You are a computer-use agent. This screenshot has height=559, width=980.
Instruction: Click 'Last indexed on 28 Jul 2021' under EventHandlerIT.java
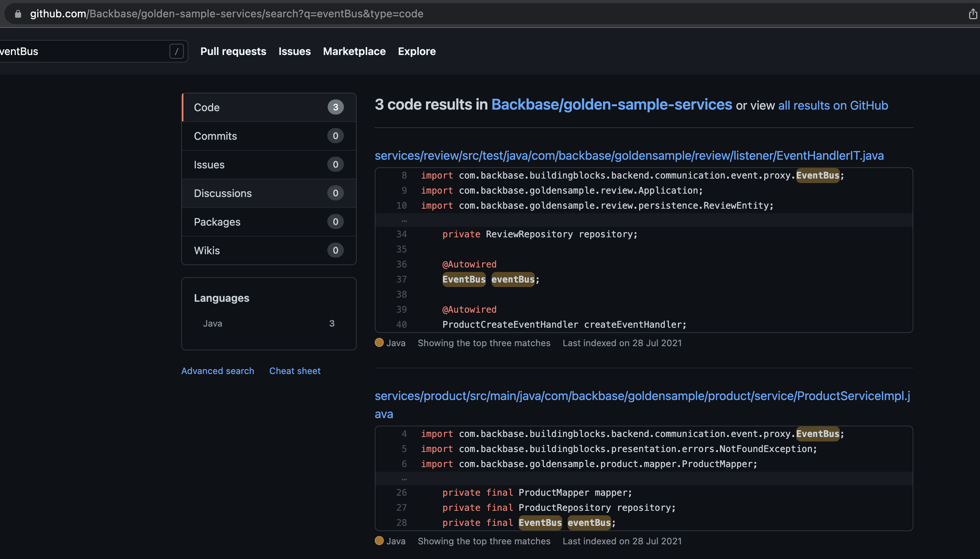(x=622, y=343)
